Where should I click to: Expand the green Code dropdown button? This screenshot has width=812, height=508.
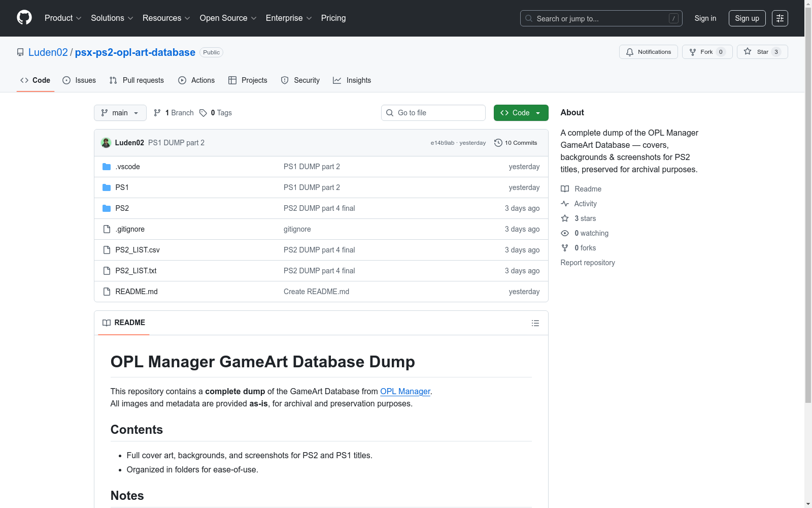(521, 113)
